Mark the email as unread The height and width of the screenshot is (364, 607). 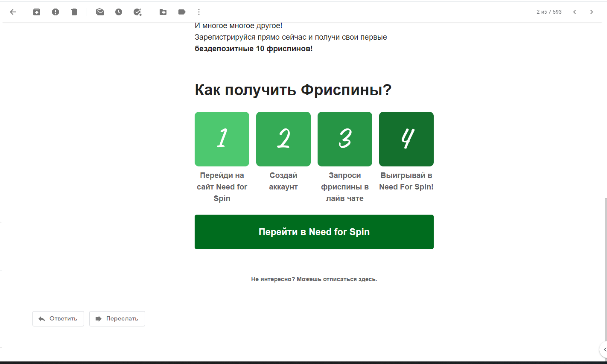click(100, 12)
